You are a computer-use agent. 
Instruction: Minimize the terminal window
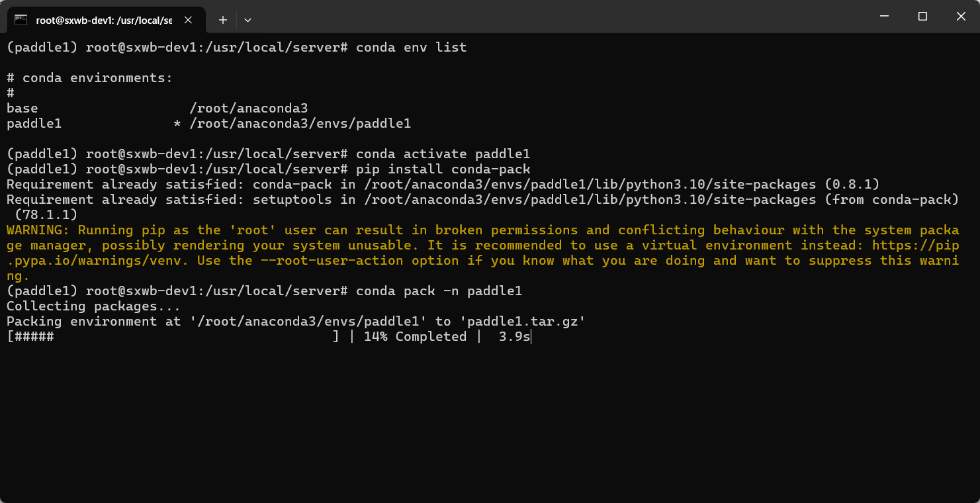[884, 16]
